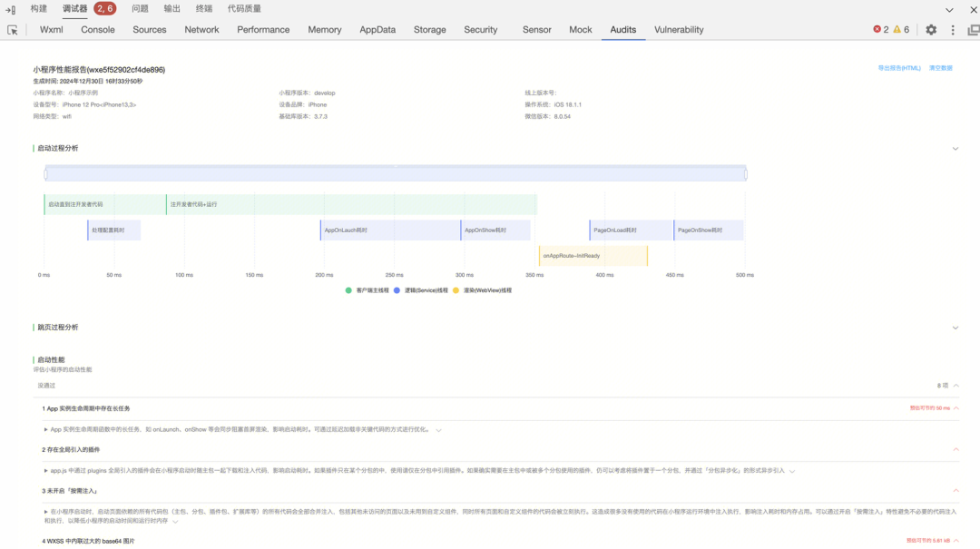Image resolution: width=980 pixels, height=549 pixels.
Task: Click the yellow warning count icon
Action: [x=897, y=29]
